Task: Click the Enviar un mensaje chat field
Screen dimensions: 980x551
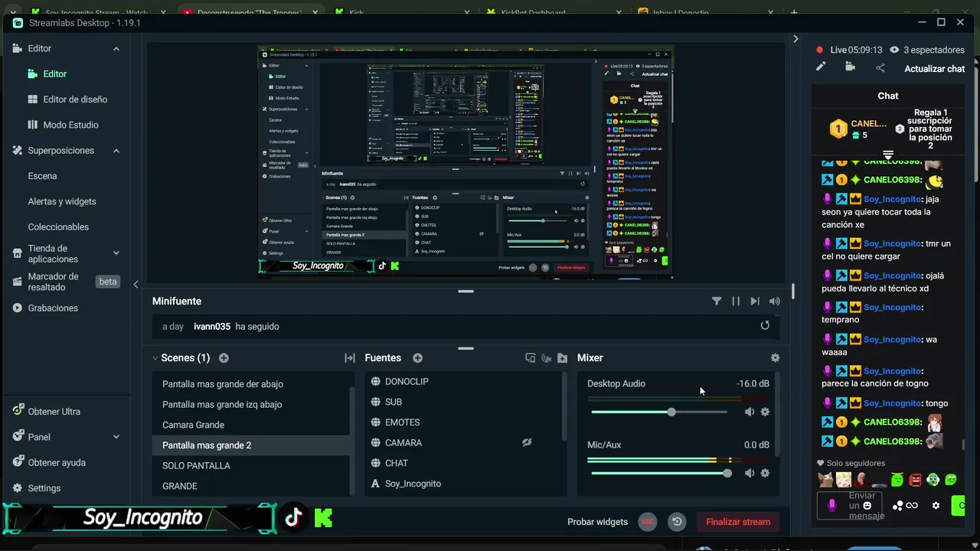Action: (850, 506)
